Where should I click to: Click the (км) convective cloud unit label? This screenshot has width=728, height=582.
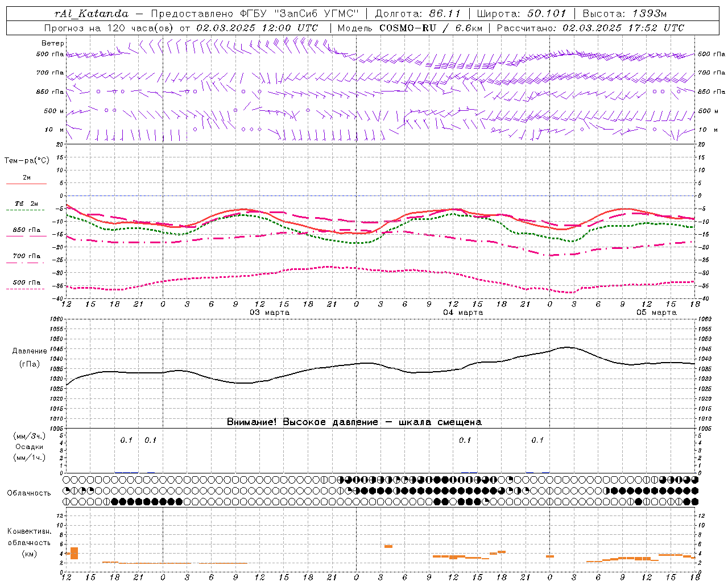[30, 554]
